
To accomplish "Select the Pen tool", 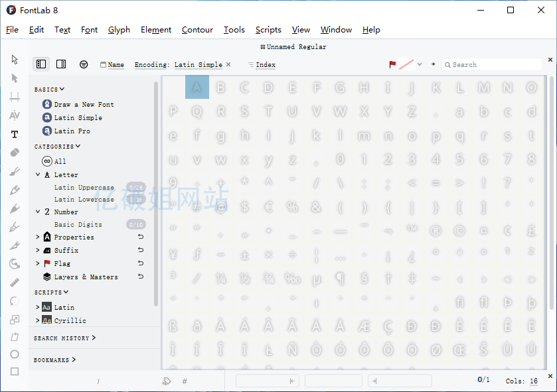I will pos(14,226).
